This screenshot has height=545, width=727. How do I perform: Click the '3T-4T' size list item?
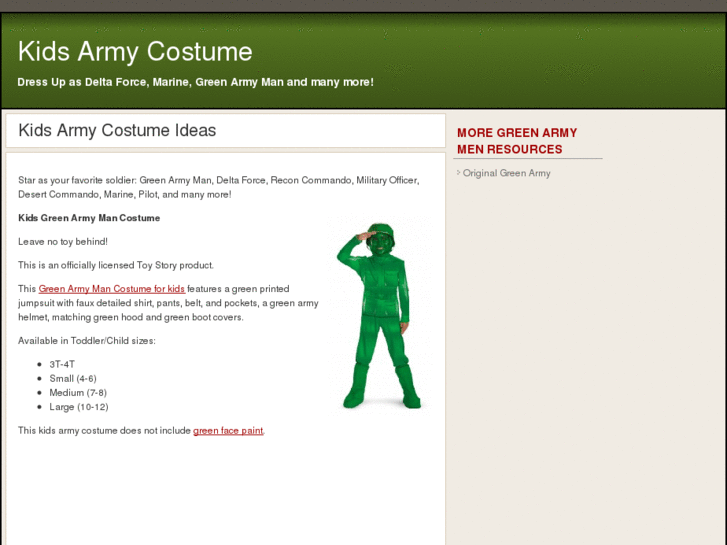click(x=62, y=365)
